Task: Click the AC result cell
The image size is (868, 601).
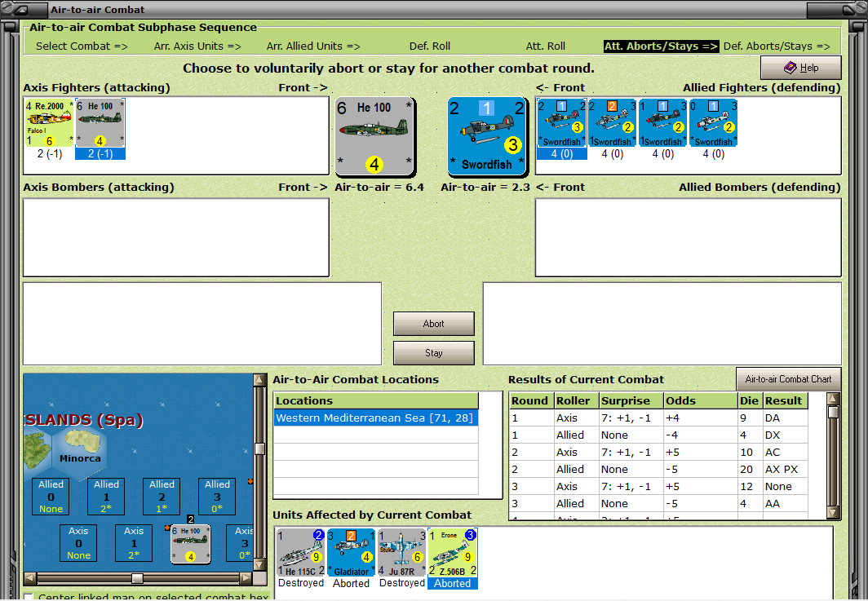Action: click(786, 452)
